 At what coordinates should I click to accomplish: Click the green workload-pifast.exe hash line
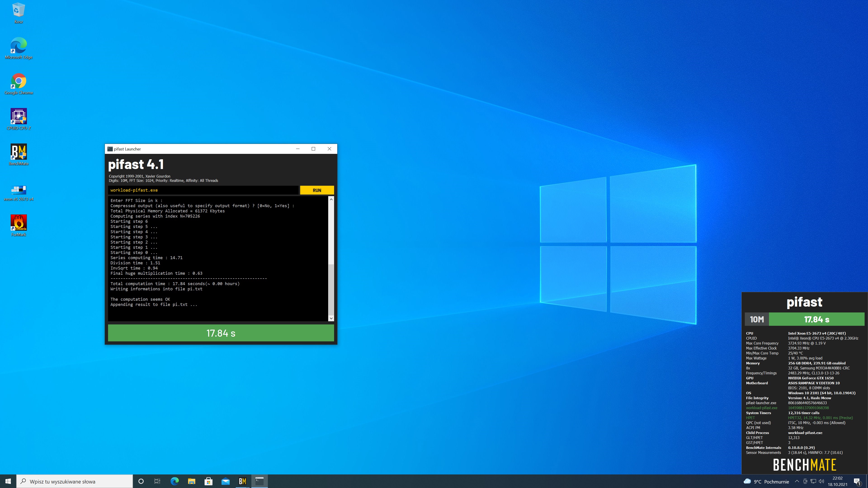pyautogui.click(x=788, y=408)
